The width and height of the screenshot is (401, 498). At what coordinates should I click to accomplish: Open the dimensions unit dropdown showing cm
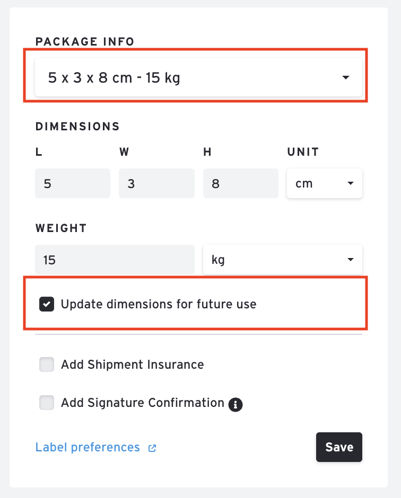click(x=324, y=183)
